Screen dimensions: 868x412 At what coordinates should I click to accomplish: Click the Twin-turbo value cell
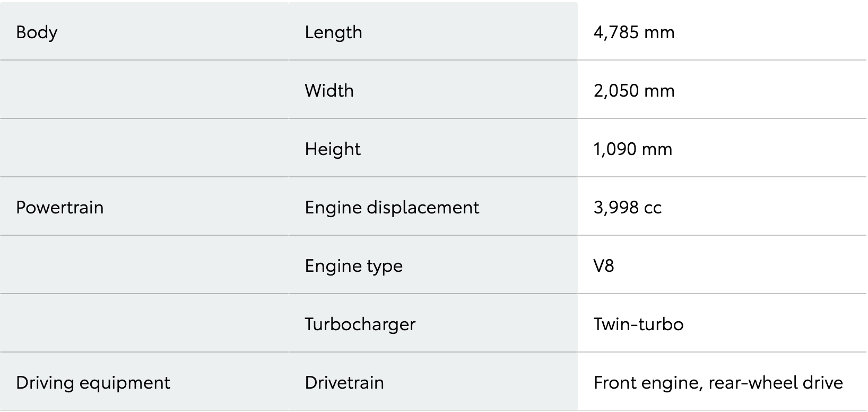[638, 324]
